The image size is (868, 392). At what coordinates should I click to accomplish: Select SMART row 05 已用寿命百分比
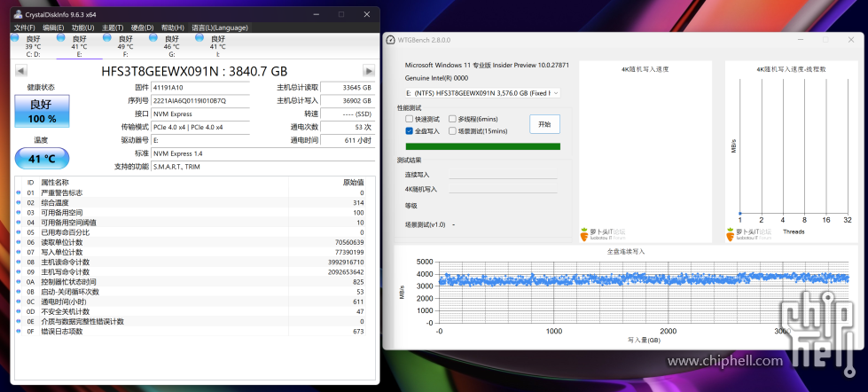coord(191,232)
